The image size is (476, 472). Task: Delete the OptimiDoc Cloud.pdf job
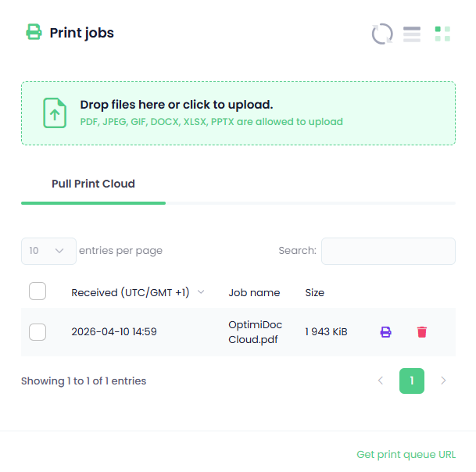pyautogui.click(x=422, y=332)
